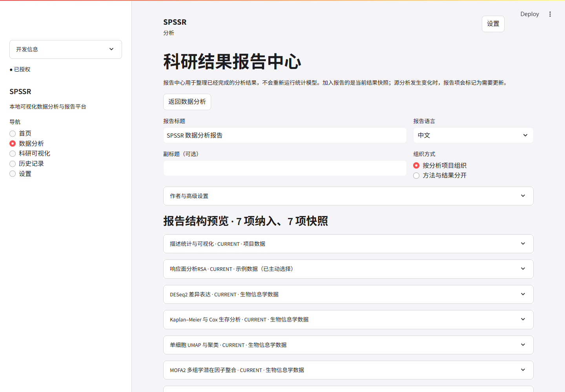The height and width of the screenshot is (392, 565).
Task: Open the three-dot main menu
Action: [x=550, y=14]
